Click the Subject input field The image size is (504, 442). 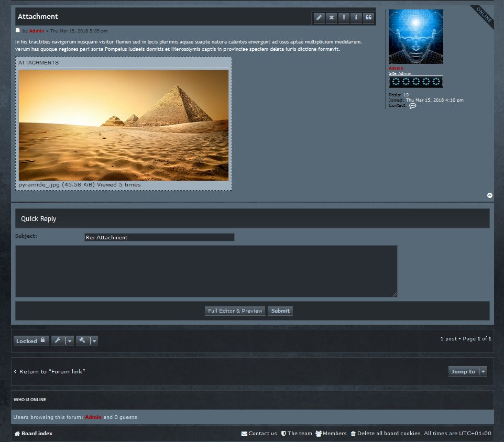[x=159, y=237]
